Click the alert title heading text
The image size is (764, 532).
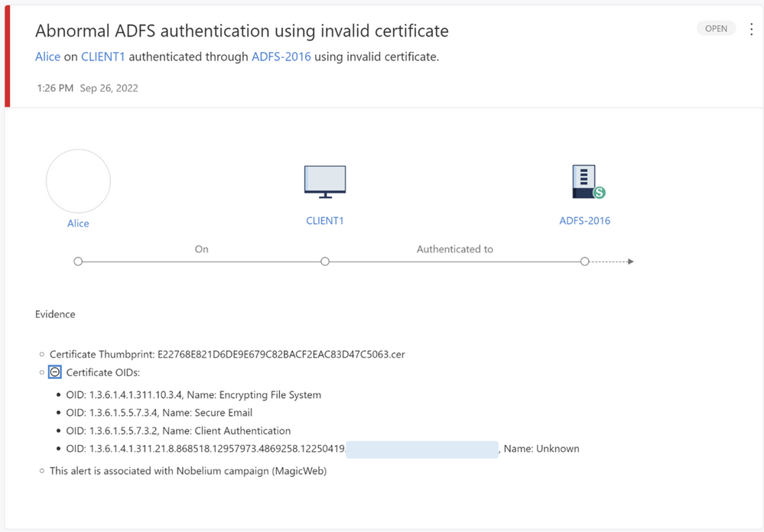pyautogui.click(x=242, y=31)
